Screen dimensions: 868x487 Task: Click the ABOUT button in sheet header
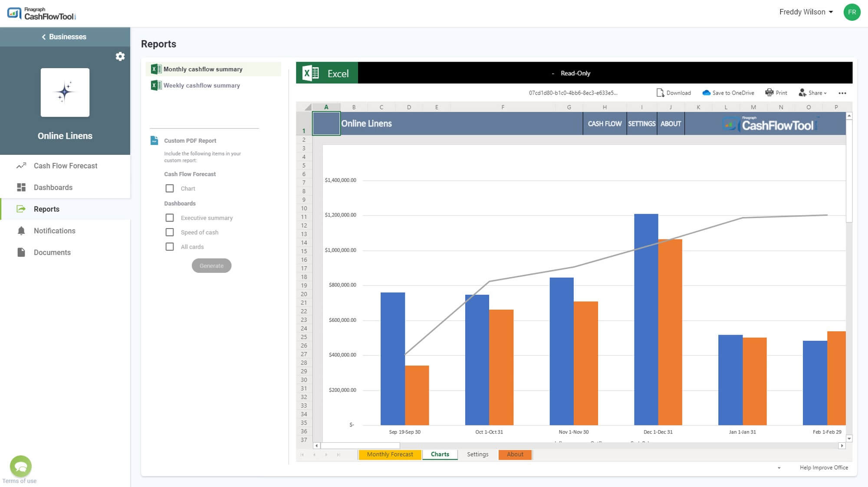tap(671, 124)
